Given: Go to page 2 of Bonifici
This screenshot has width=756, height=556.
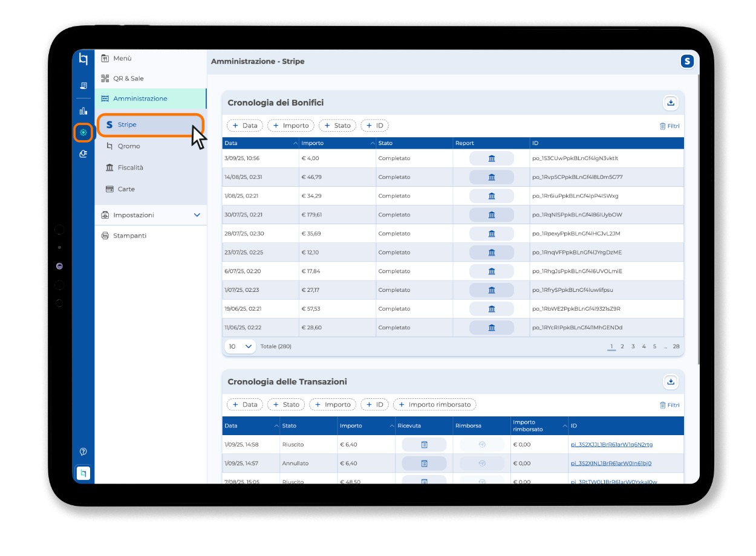Looking at the screenshot, I should [622, 347].
